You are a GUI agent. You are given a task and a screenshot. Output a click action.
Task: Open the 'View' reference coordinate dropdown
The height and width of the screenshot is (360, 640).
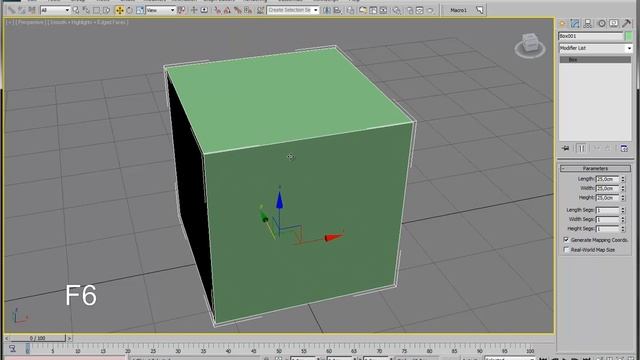160,10
